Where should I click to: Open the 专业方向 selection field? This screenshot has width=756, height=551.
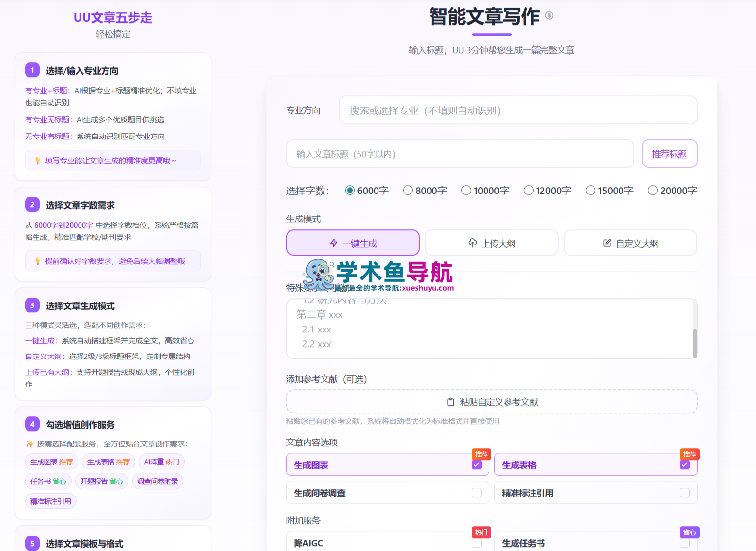(518, 110)
